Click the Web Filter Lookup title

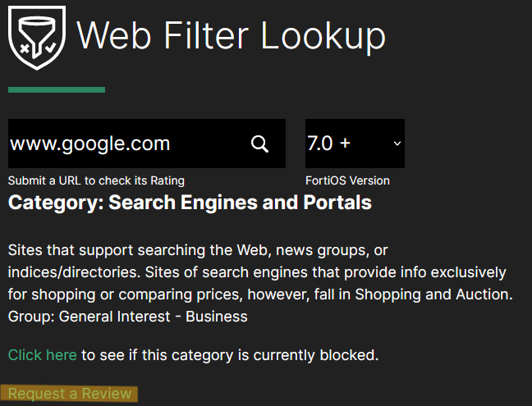[231, 35]
